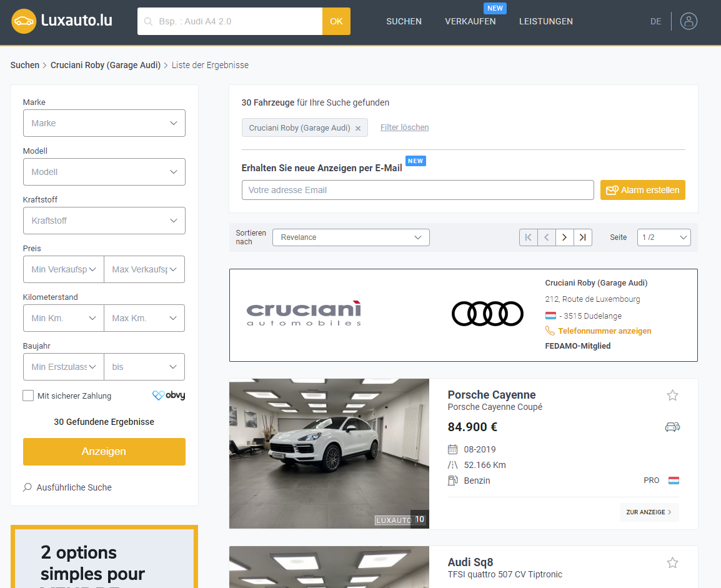This screenshot has width=721, height=588.
Task: Open the user account profile icon
Action: point(689,21)
